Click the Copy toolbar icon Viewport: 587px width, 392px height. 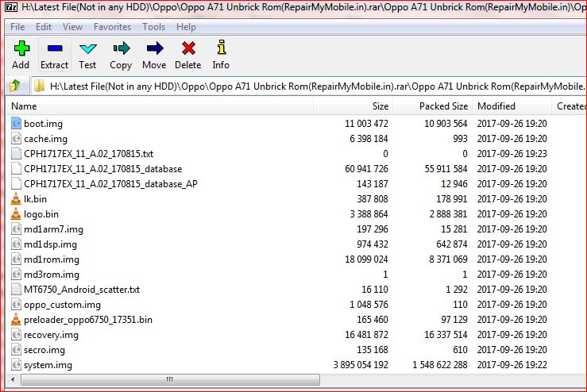tap(121, 56)
